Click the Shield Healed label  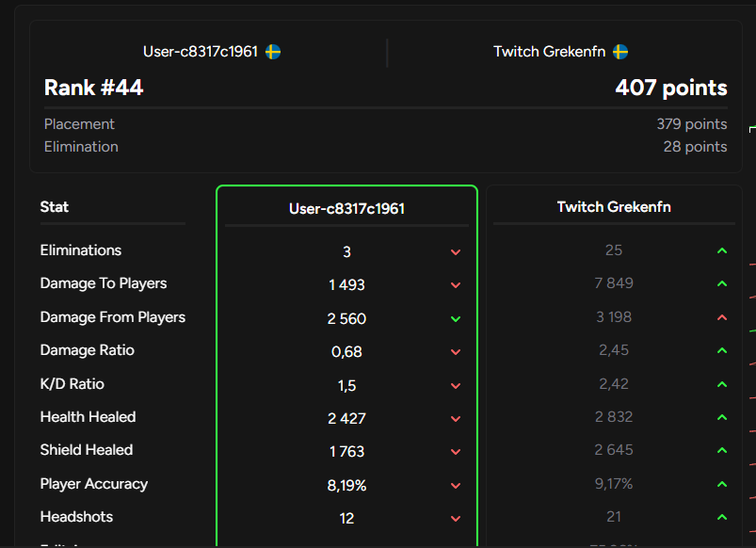pos(87,450)
